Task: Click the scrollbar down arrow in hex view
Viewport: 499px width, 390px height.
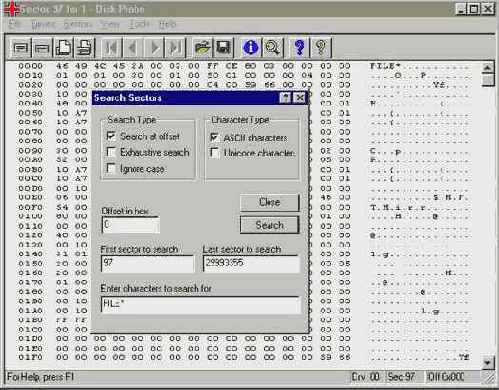Action: 488,362
